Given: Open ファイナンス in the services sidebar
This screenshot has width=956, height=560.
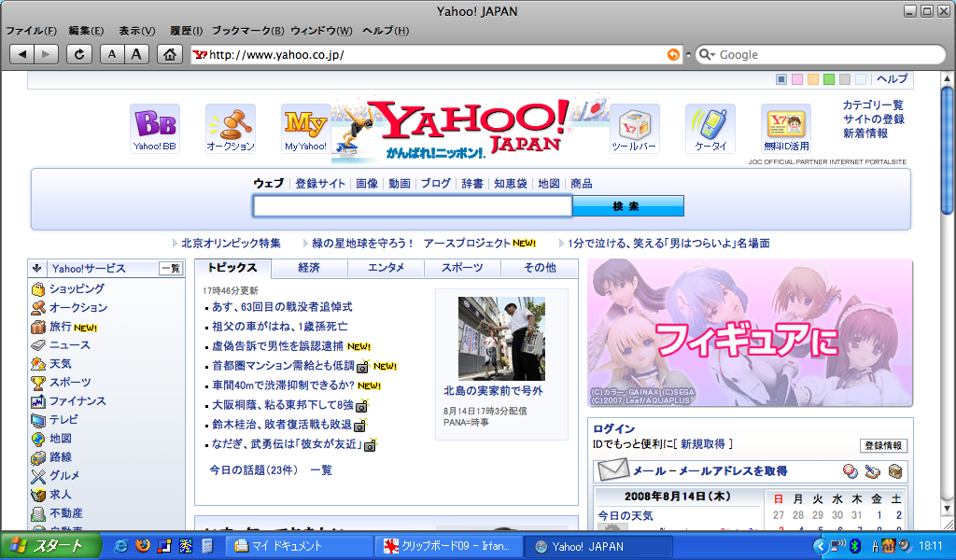Looking at the screenshot, I should coord(77,401).
